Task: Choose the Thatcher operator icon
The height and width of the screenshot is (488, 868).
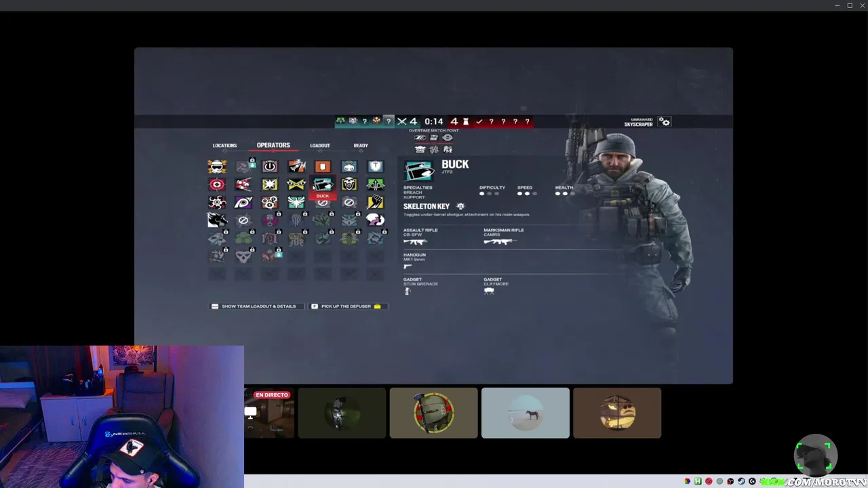Action: coord(270,167)
